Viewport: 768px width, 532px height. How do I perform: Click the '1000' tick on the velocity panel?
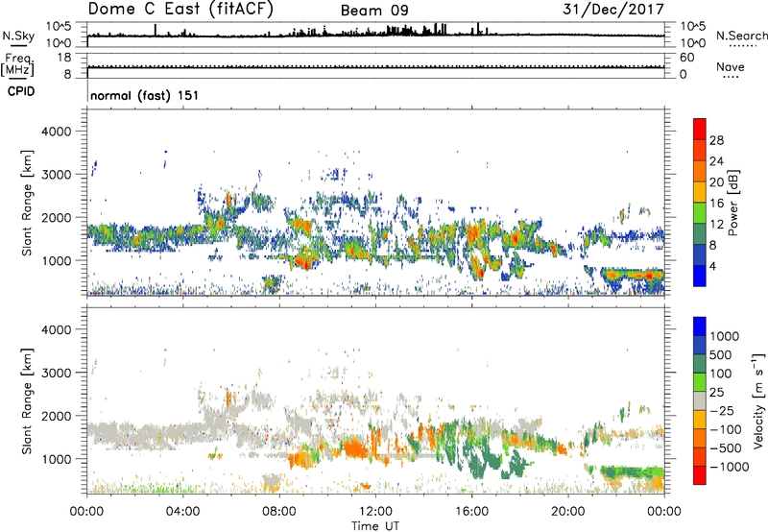pyautogui.click(x=56, y=459)
